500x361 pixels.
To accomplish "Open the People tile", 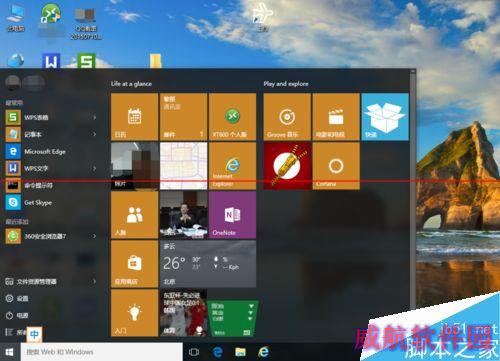I will (x=134, y=215).
